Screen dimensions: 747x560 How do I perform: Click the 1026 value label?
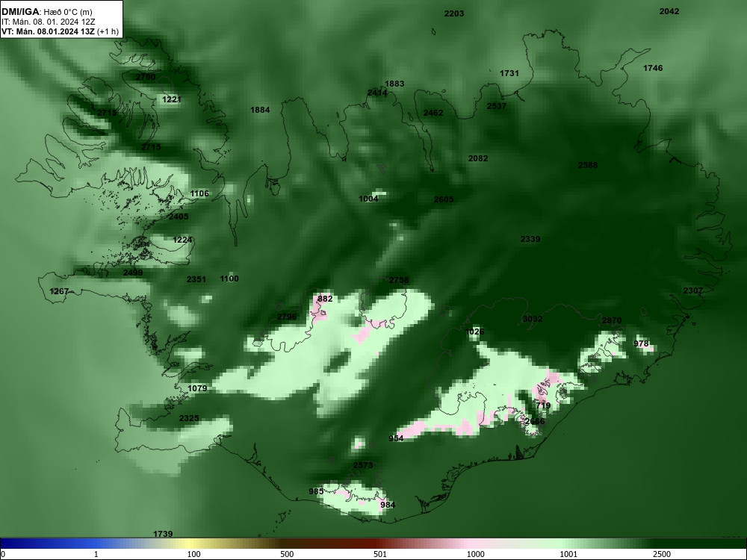click(474, 332)
